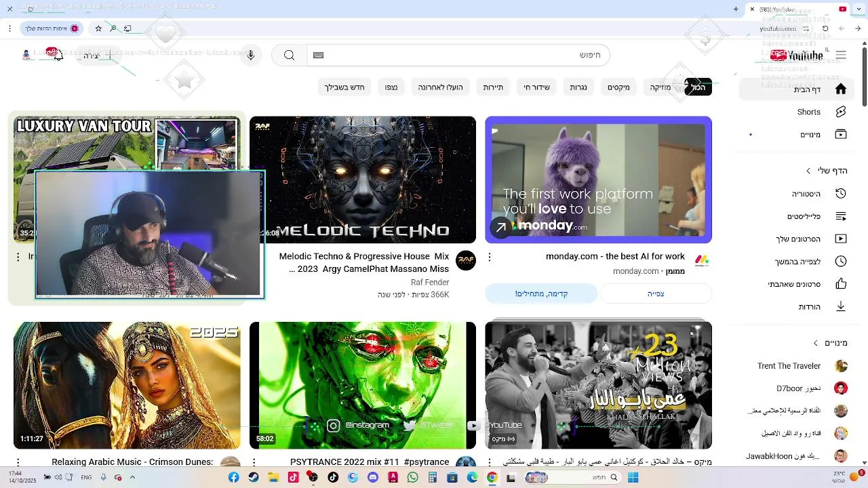The height and width of the screenshot is (488, 868).
Task: Collapse the 'הדף שלי' section chevron
Action: tap(808, 171)
